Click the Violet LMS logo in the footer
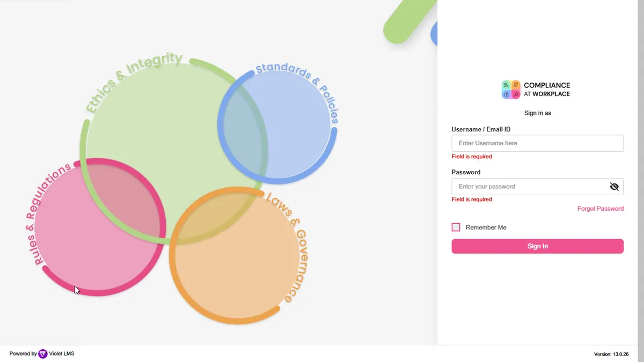 click(x=43, y=354)
